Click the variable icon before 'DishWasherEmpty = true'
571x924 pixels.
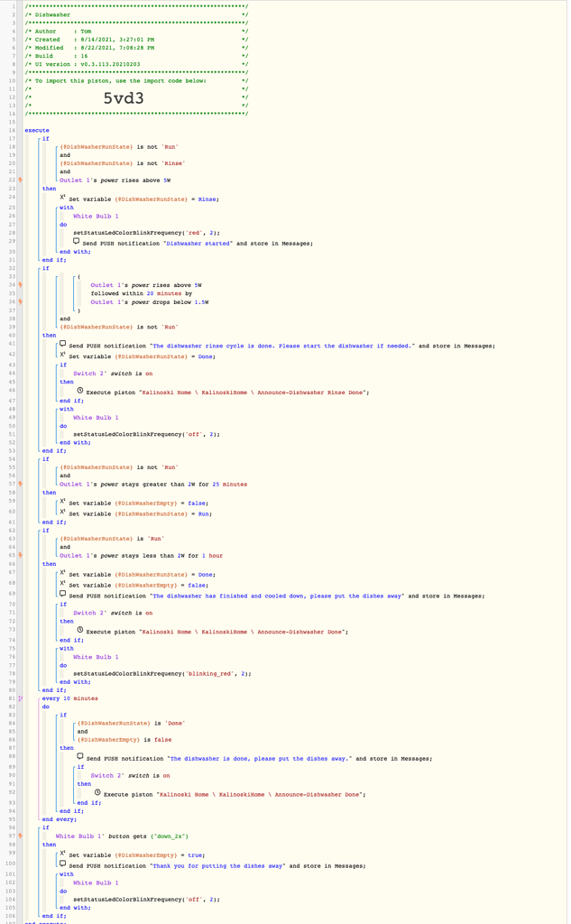[x=62, y=854]
